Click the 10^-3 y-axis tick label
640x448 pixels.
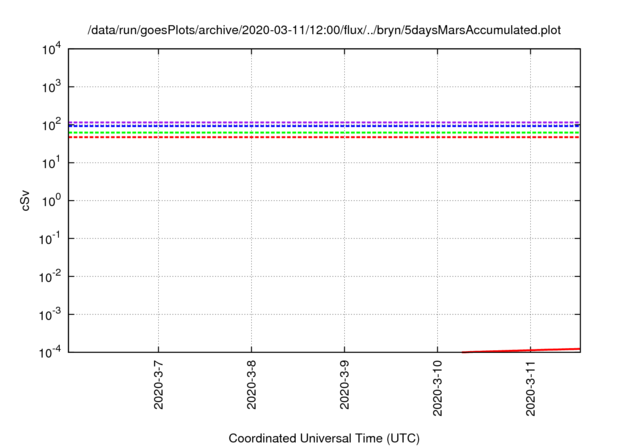click(x=50, y=315)
